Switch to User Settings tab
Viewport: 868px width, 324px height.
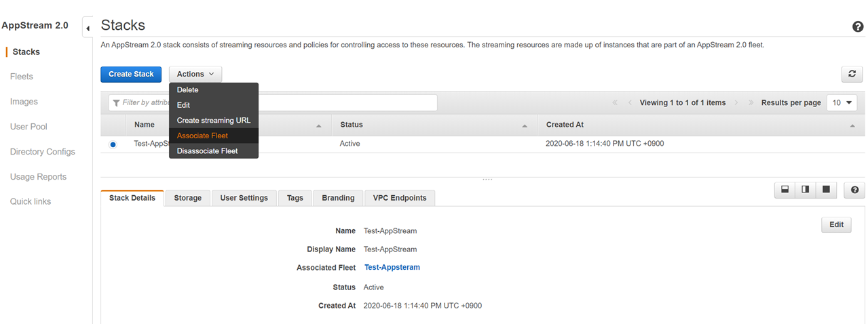[244, 198]
